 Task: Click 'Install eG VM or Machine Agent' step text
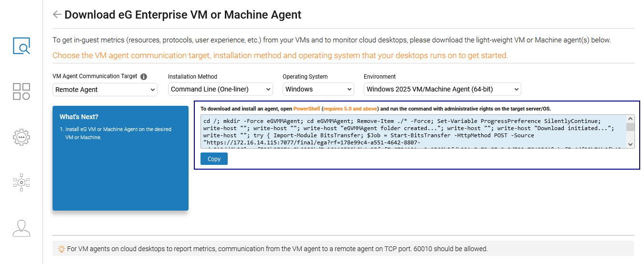tap(116, 133)
